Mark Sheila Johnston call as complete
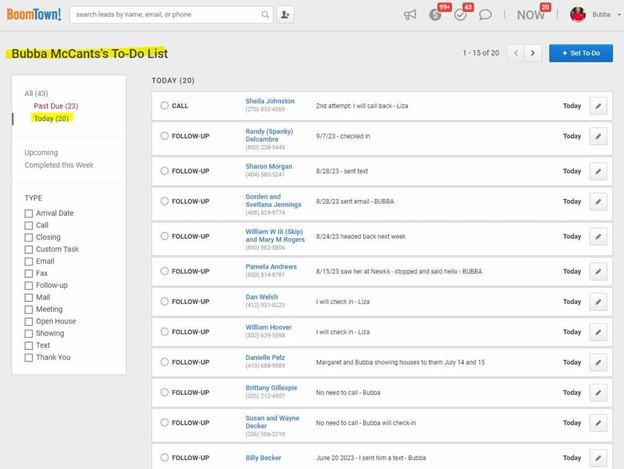624x469 pixels. [164, 105]
